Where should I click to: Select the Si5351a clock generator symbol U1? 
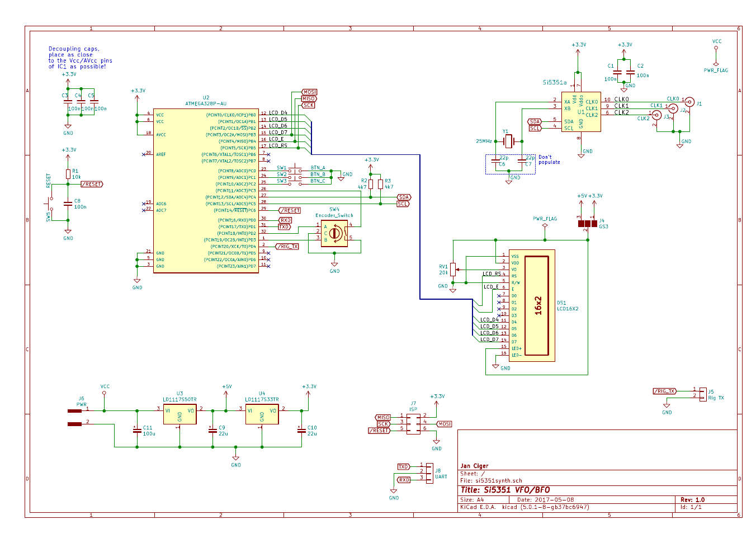(x=581, y=112)
